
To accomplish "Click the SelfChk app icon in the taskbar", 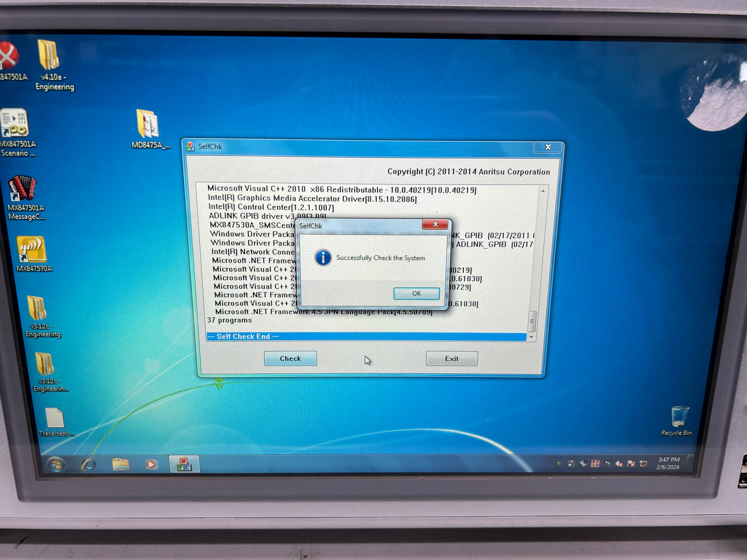I will pyautogui.click(x=184, y=464).
